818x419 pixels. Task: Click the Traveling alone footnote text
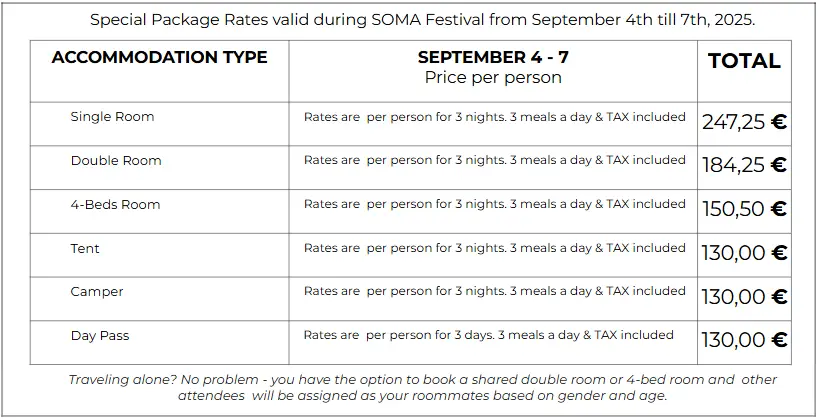pos(423,387)
